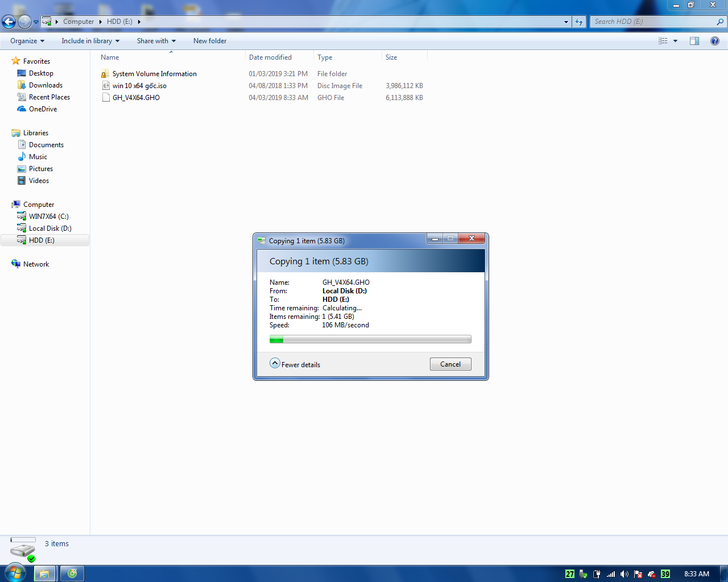Screen dimensions: 728x582
Task: Toggle the preview pane icon
Action: [694, 41]
